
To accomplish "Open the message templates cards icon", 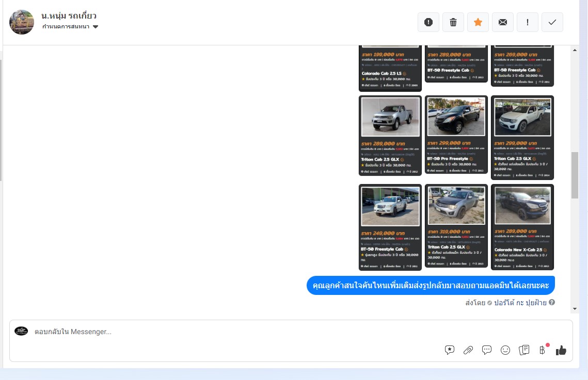I will tap(524, 350).
